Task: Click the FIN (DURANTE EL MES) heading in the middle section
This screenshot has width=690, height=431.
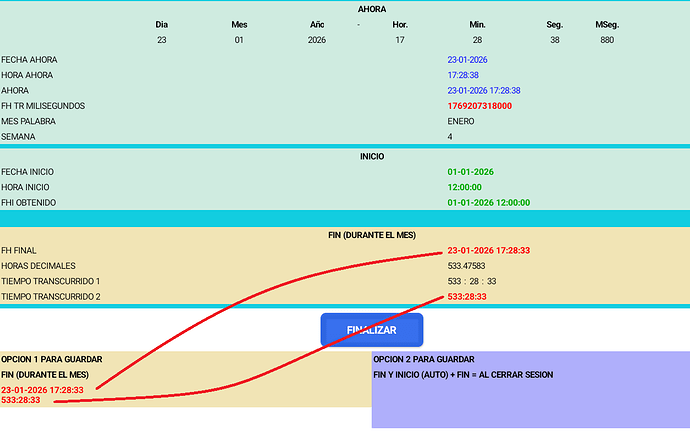Action: coord(372,235)
